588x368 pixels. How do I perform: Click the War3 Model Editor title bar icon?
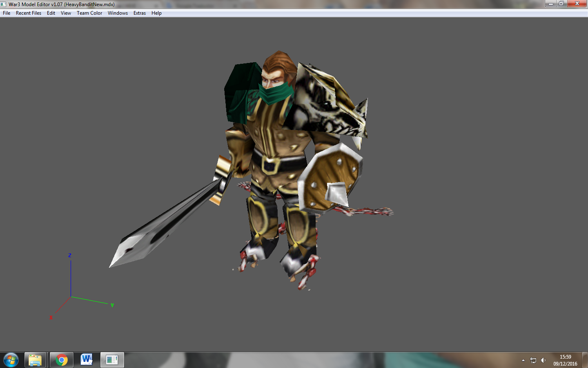4,4
